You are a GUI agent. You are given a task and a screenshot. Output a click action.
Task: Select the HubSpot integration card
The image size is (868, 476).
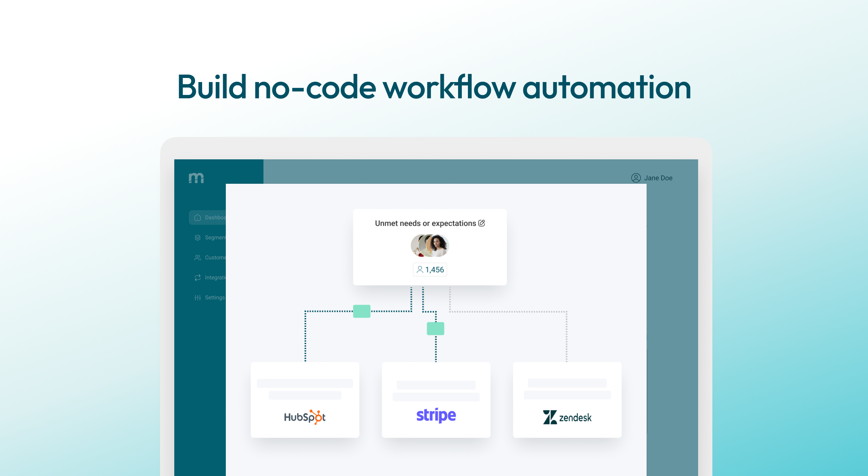click(x=305, y=400)
